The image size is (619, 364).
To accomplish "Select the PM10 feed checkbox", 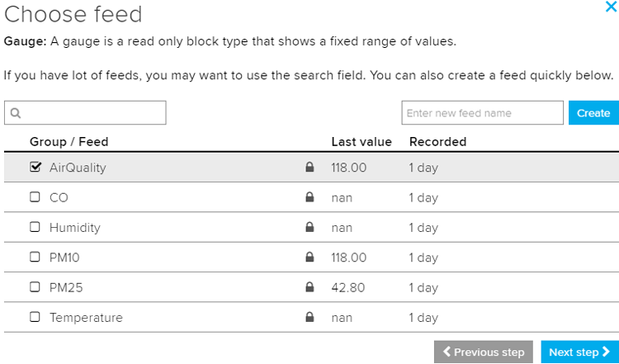I will [35, 258].
